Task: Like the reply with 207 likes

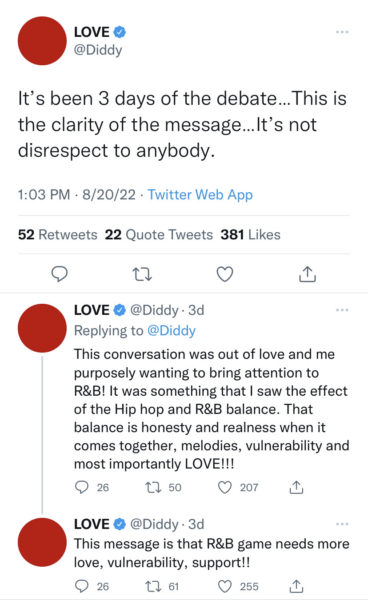Action: 225,487
